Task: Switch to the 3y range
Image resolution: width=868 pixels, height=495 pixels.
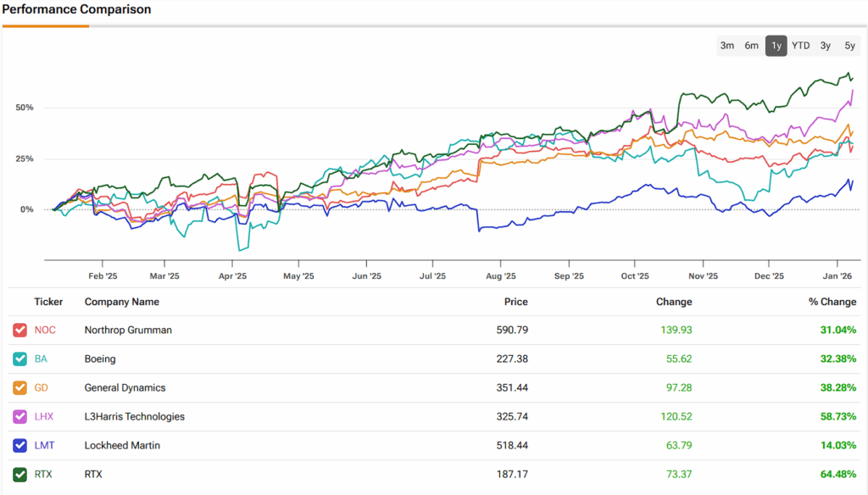Action: coord(825,46)
